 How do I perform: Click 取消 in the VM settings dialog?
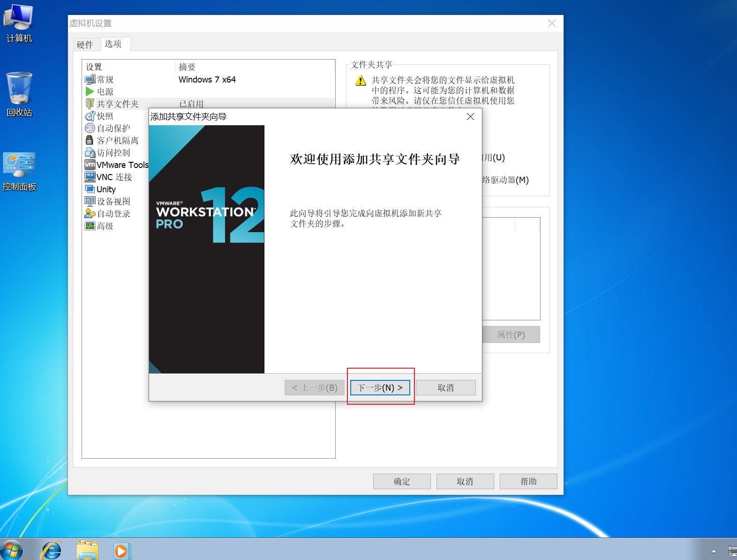pos(465,482)
